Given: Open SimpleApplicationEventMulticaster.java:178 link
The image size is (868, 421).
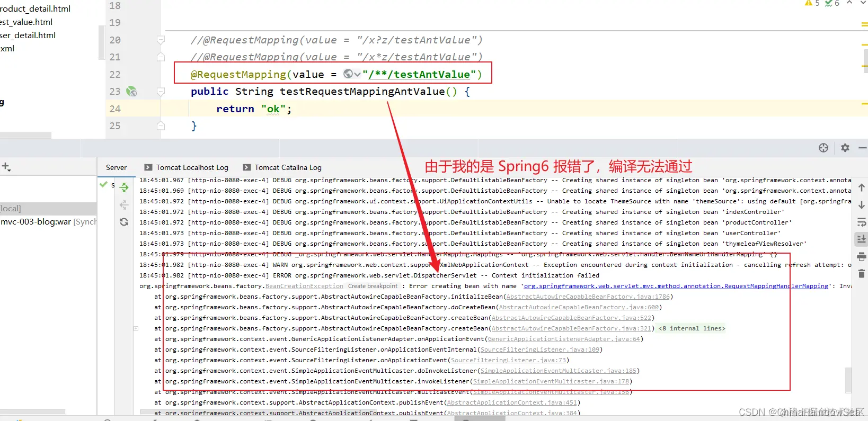Looking at the screenshot, I should coord(551,381).
